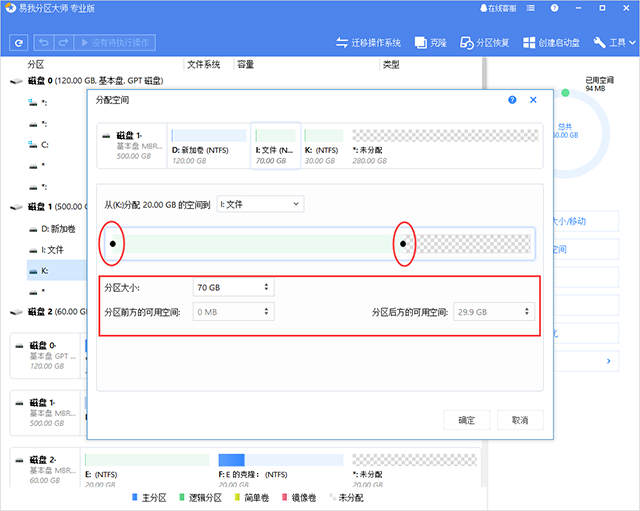Image resolution: width=640 pixels, height=511 pixels.
Task: Click the blue help icon in dialog
Action: pos(512,100)
